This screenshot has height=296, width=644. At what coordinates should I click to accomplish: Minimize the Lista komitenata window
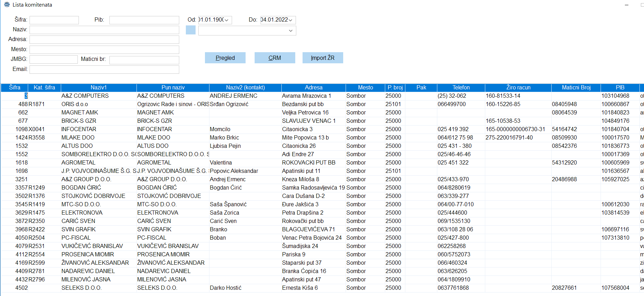(627, 5)
